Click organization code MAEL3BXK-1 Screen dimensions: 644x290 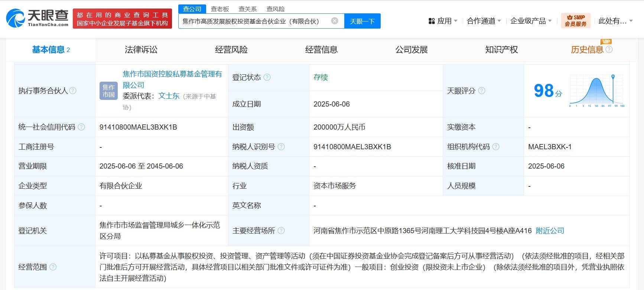[x=550, y=147]
